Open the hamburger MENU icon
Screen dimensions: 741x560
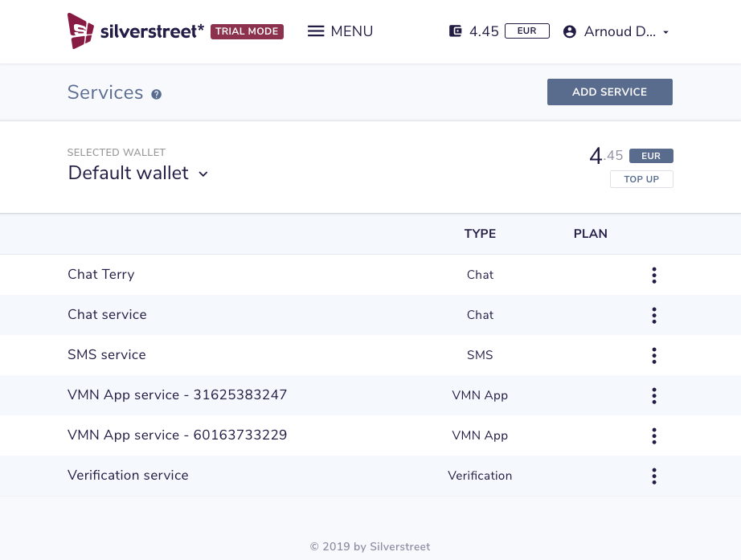click(x=316, y=31)
